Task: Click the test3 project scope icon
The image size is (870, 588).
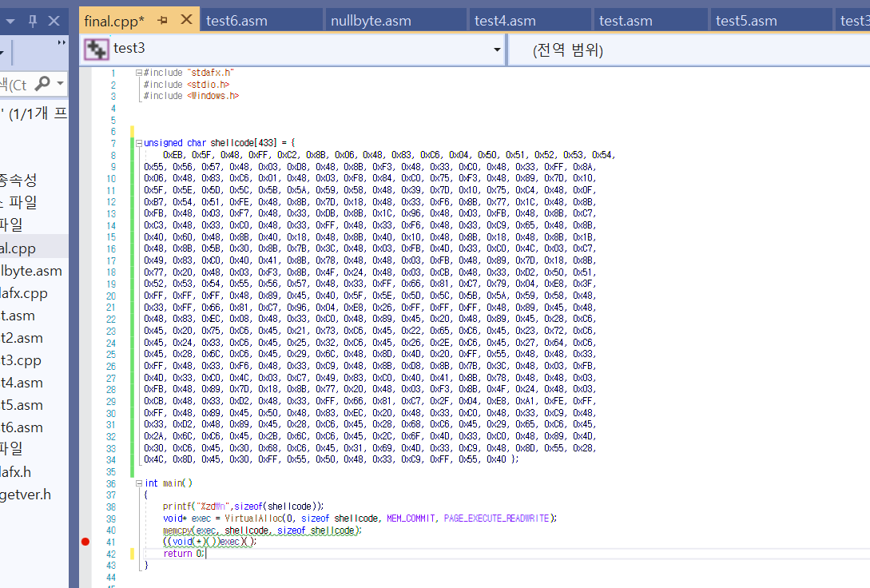Action: click(96, 50)
